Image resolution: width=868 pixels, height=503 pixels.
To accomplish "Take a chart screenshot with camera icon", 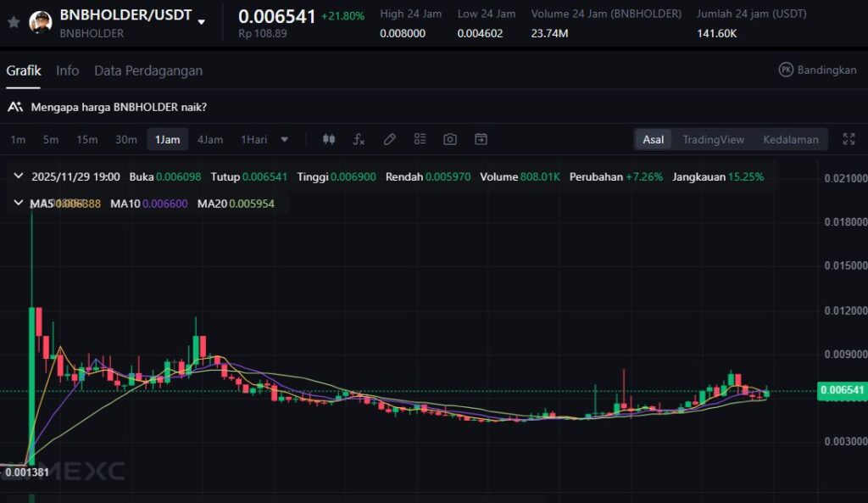I will pos(450,139).
